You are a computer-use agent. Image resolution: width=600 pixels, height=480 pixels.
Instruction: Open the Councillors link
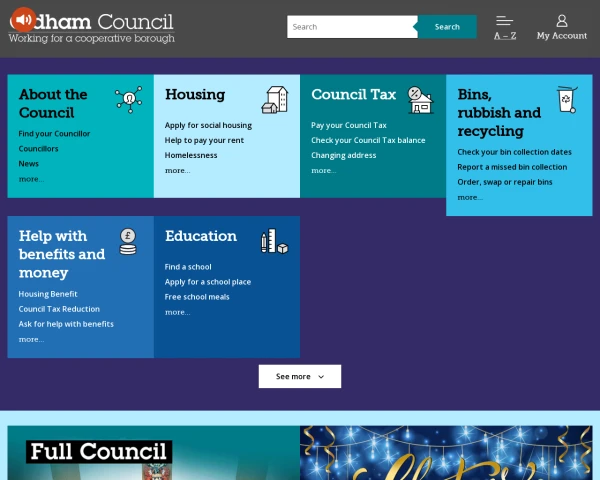pos(38,149)
